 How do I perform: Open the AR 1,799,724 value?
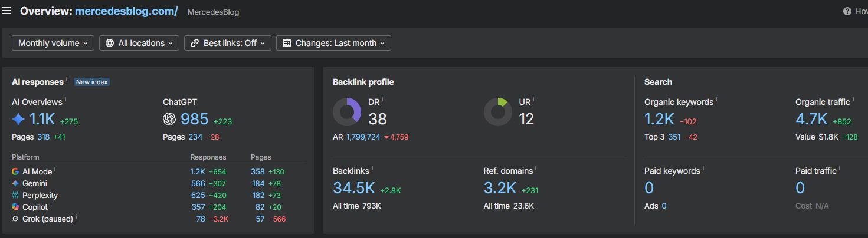(x=363, y=137)
